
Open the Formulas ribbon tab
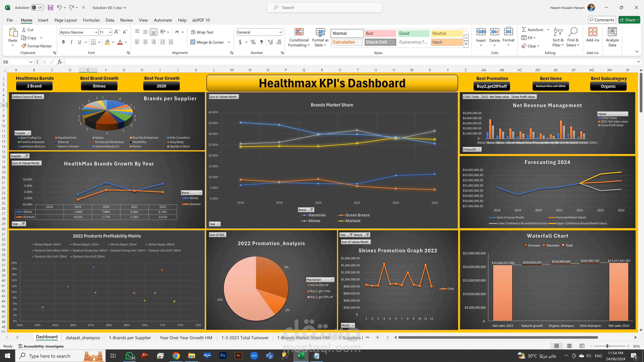pos(91,20)
